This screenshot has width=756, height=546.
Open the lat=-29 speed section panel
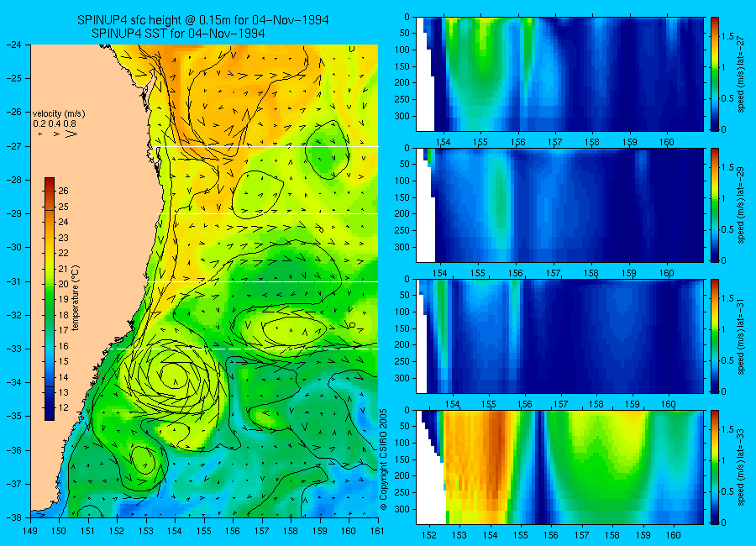[x=559, y=205]
